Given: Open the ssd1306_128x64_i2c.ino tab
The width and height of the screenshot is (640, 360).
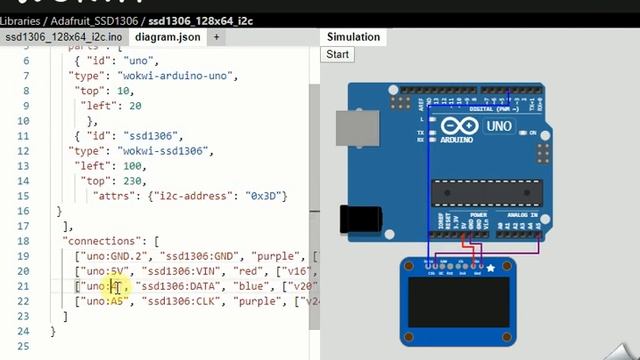Looking at the screenshot, I should point(64,37).
